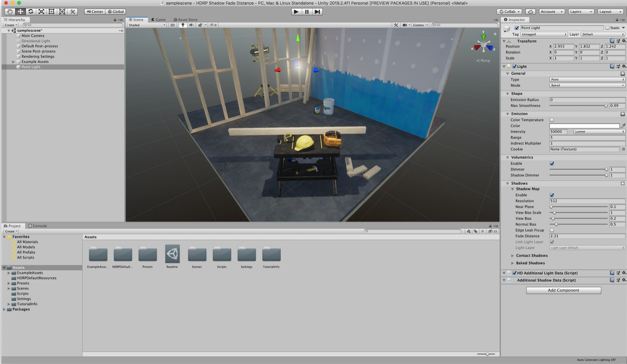Select the Rect transform tool
This screenshot has width=627, height=364.
51,11
